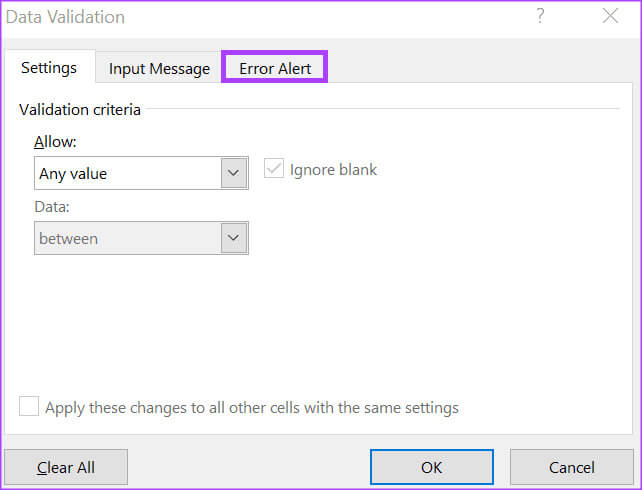The width and height of the screenshot is (642, 490).
Task: Open the Data between dropdown arrow
Action: (234, 238)
